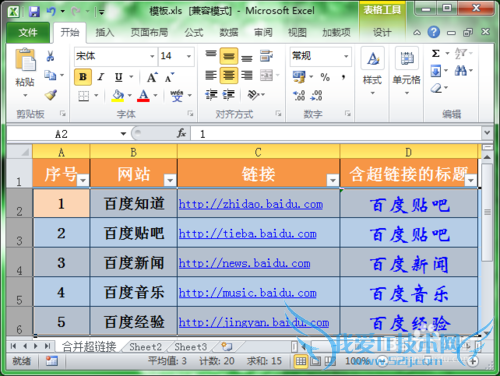
Task: Switch to 公式 tab
Action: click(x=194, y=33)
